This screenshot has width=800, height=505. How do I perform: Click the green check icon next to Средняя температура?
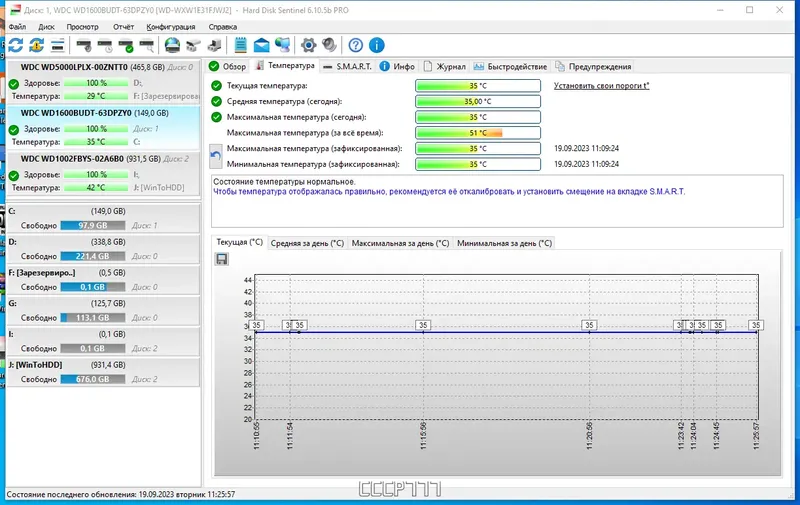(x=217, y=102)
